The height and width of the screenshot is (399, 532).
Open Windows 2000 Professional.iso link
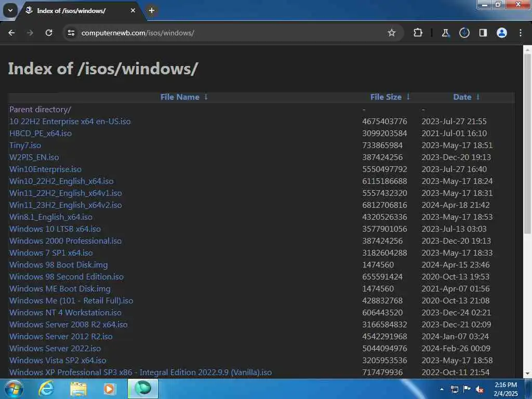coord(65,241)
